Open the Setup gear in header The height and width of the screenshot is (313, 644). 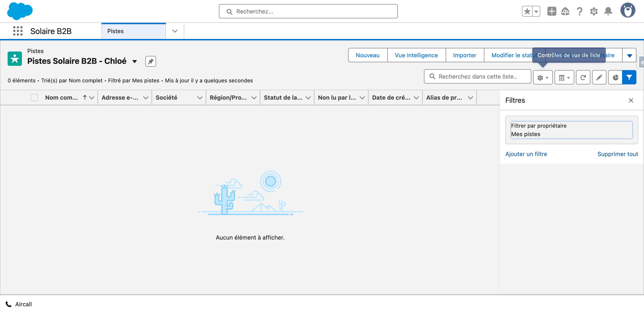coord(594,11)
